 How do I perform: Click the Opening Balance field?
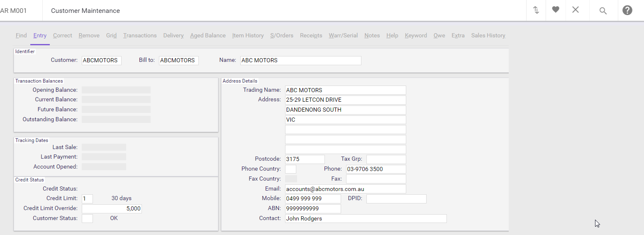(x=116, y=90)
